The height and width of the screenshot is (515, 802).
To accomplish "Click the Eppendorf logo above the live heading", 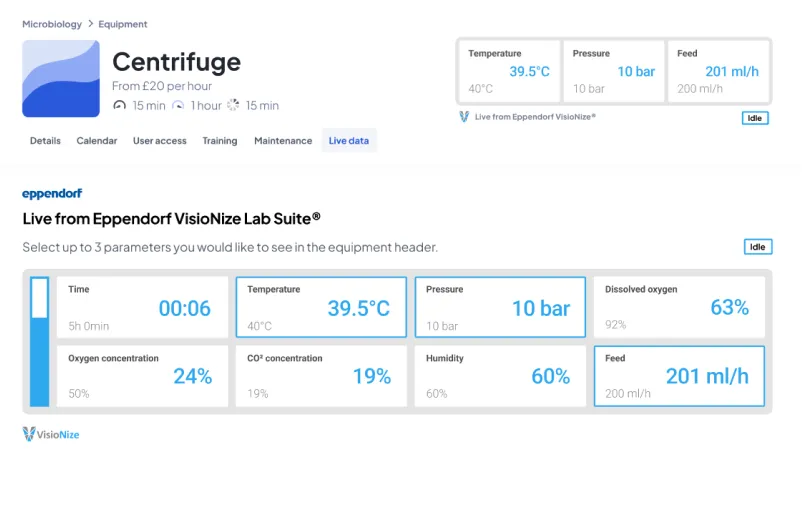I will [52, 193].
